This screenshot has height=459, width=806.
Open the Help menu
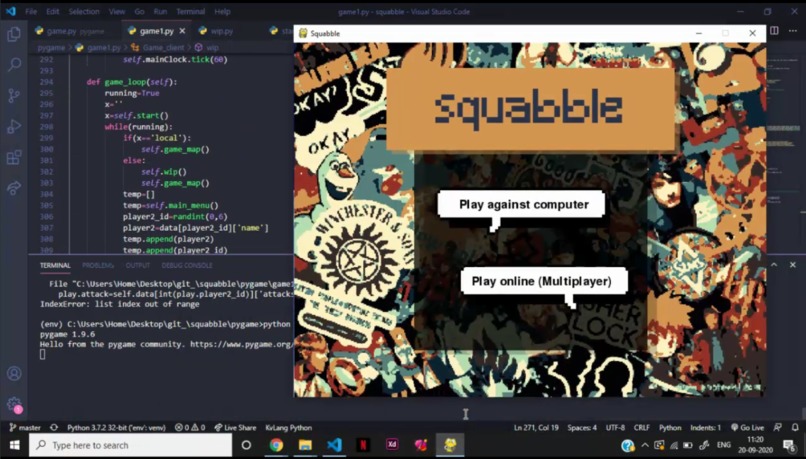point(222,11)
